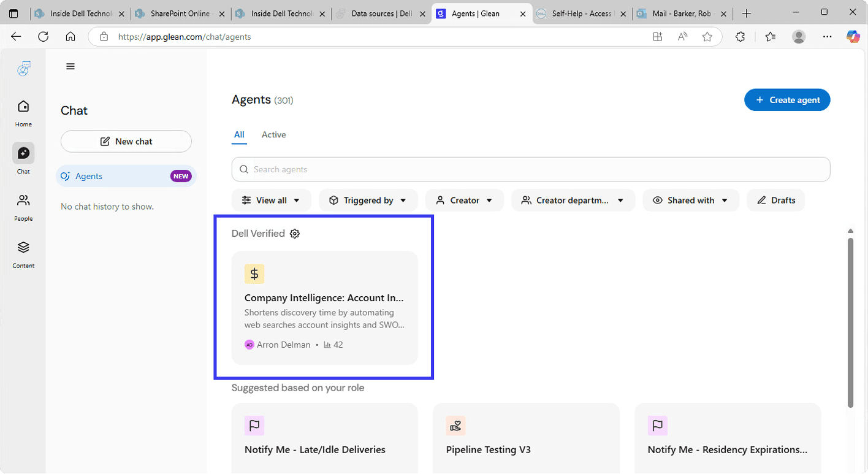Expand the Shared with filter
The image size is (868, 474).
point(690,201)
